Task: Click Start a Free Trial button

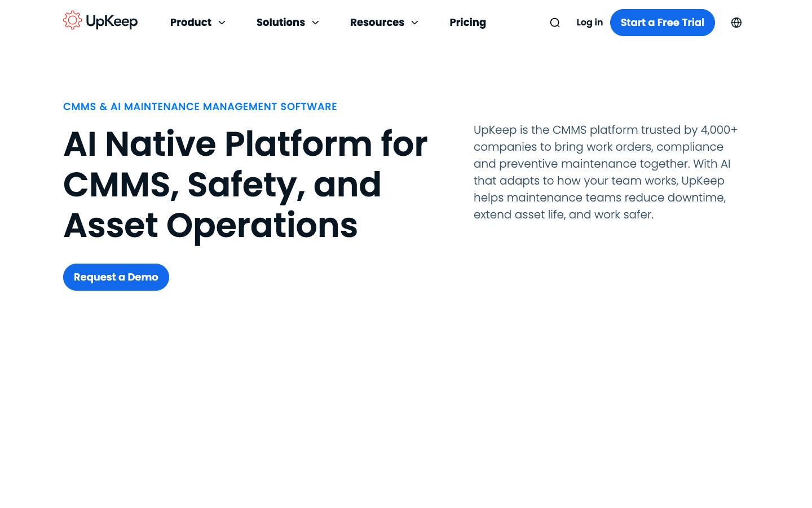Action: tap(663, 23)
